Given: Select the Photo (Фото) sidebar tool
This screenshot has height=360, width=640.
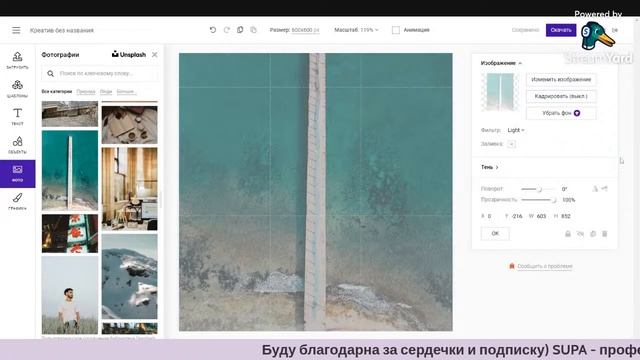Looking at the screenshot, I should 17,173.
